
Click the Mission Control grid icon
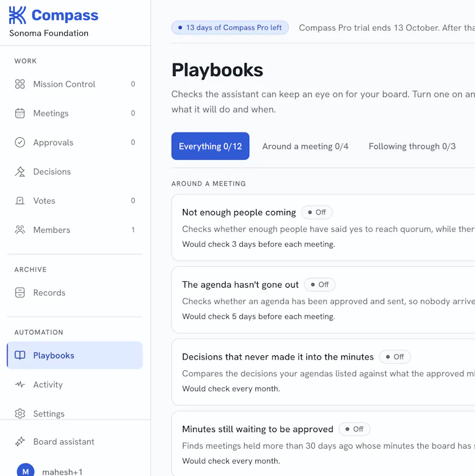[20, 84]
